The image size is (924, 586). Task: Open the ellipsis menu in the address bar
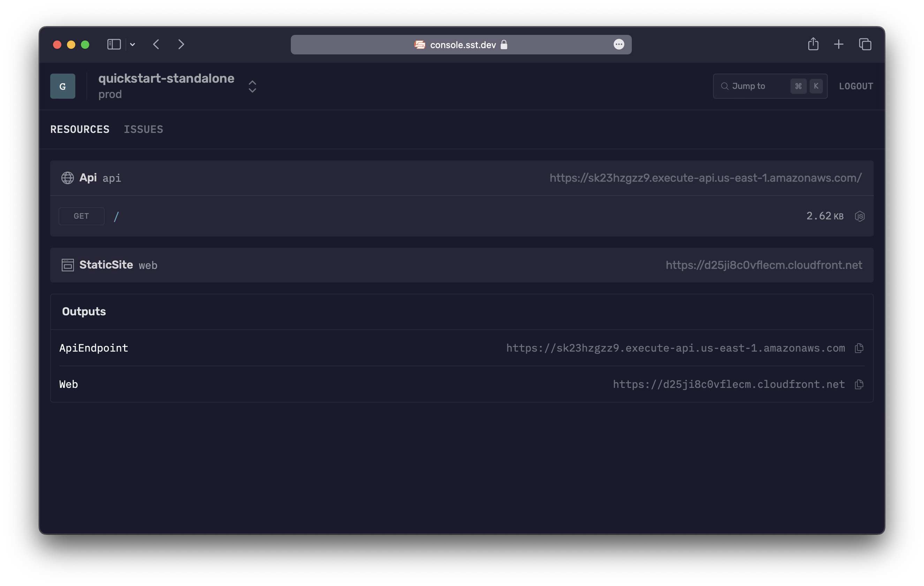pos(619,45)
